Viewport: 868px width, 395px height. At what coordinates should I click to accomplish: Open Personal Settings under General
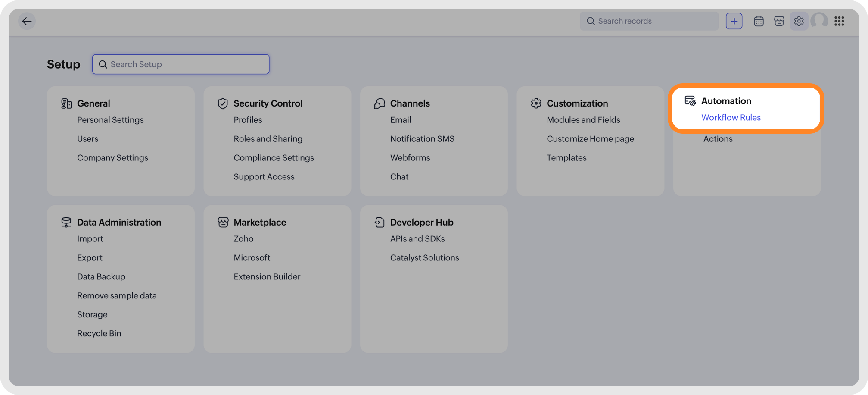pyautogui.click(x=110, y=120)
